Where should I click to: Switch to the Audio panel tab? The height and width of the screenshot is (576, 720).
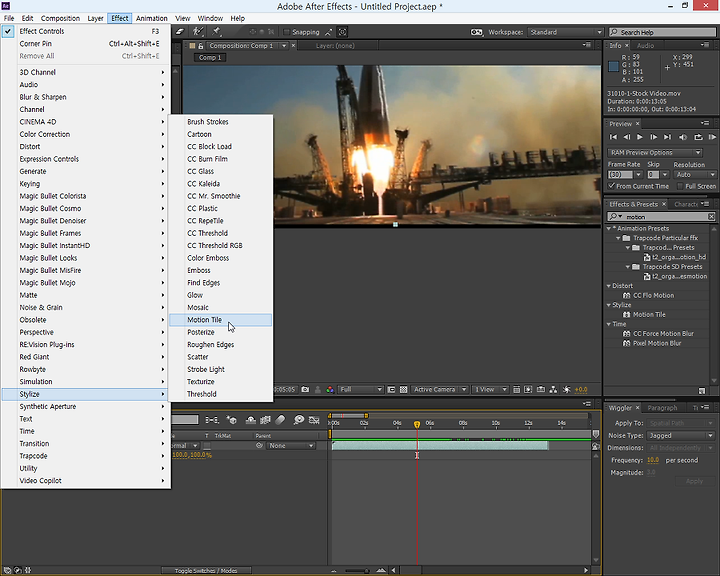[645, 45]
